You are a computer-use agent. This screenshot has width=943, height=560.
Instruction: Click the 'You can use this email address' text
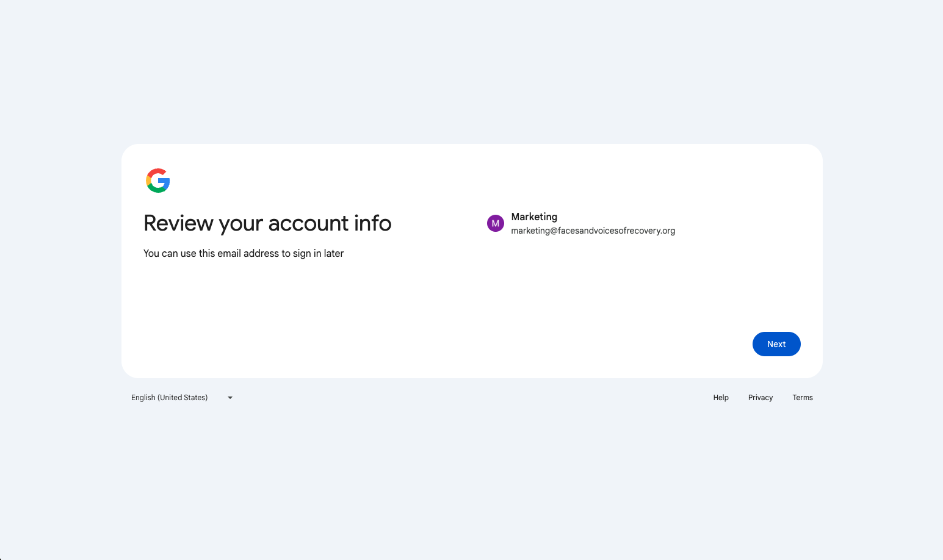243,253
